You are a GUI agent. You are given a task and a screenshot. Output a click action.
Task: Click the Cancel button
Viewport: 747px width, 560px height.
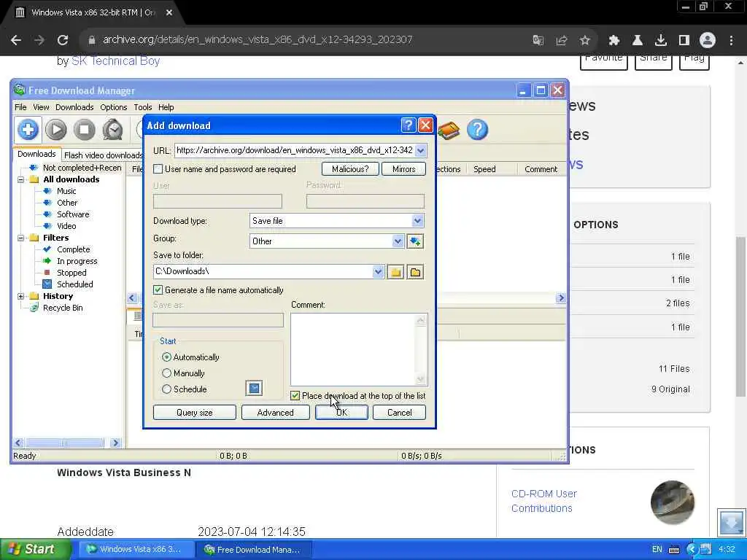399,413
